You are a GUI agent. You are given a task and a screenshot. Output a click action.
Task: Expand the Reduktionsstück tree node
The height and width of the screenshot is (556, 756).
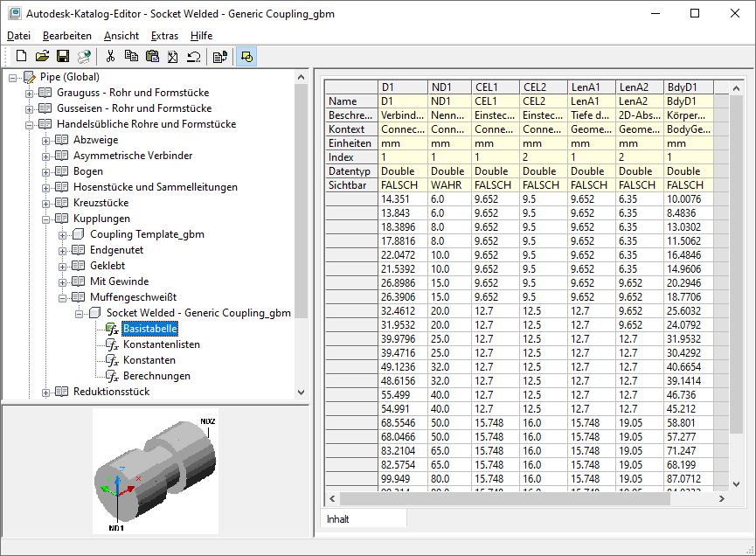[46, 392]
